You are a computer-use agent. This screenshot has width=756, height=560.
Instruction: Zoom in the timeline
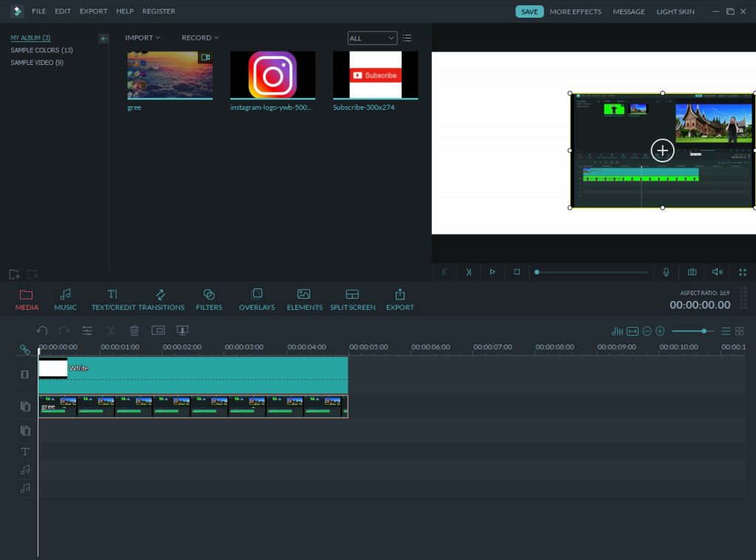click(x=660, y=331)
